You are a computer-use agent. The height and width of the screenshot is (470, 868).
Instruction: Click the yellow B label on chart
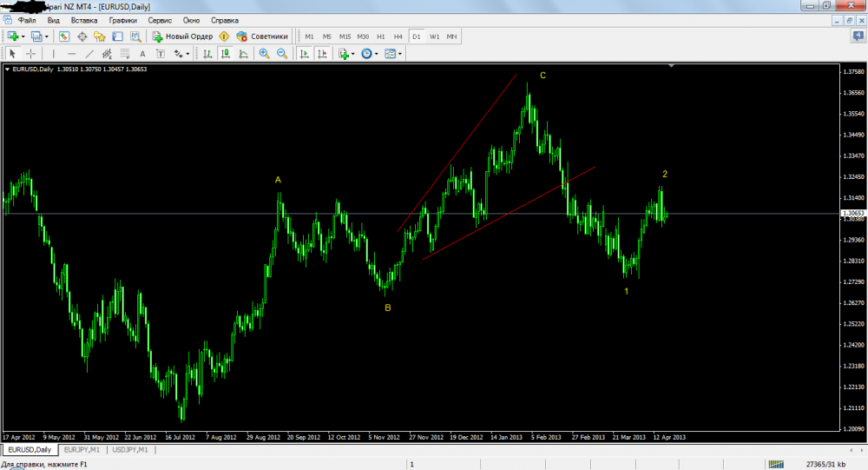[x=388, y=308]
